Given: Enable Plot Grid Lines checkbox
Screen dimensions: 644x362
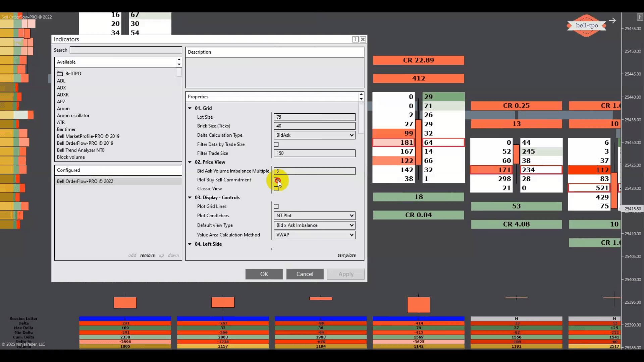Looking at the screenshot, I should [276, 206].
